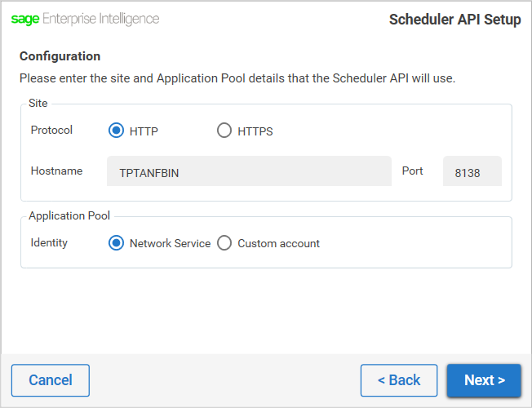The height and width of the screenshot is (408, 532).
Task: Go back with the < Back button
Action: (399, 380)
